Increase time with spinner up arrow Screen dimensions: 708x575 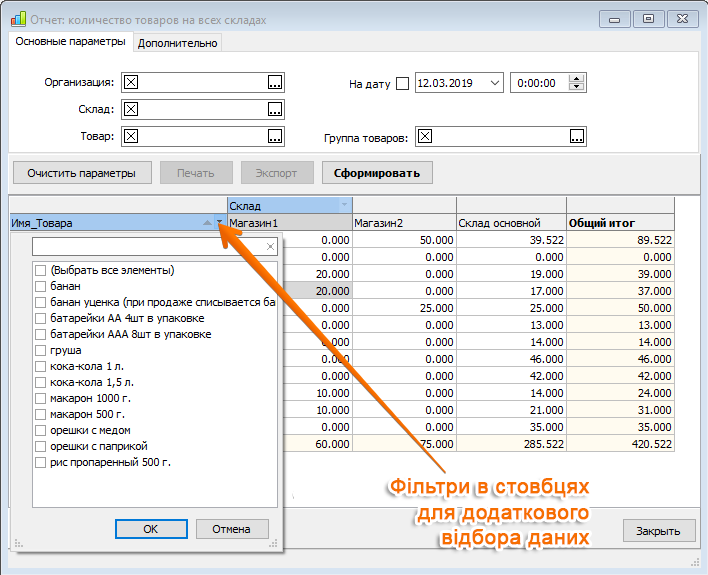(x=576, y=79)
